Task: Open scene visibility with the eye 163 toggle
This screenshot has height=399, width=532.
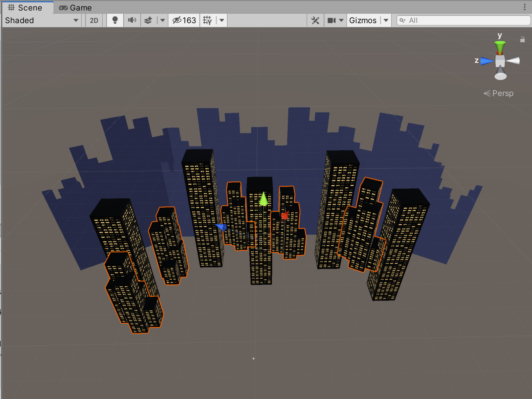Action: click(x=184, y=20)
